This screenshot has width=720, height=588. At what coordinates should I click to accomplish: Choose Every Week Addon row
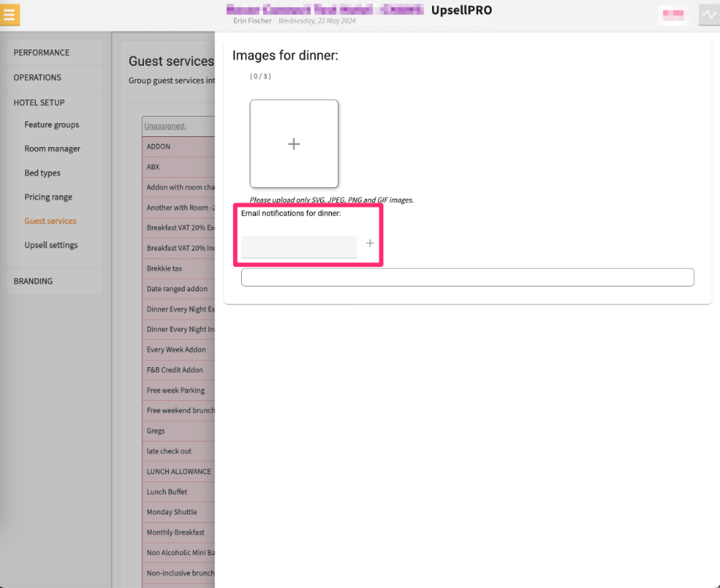(178, 349)
